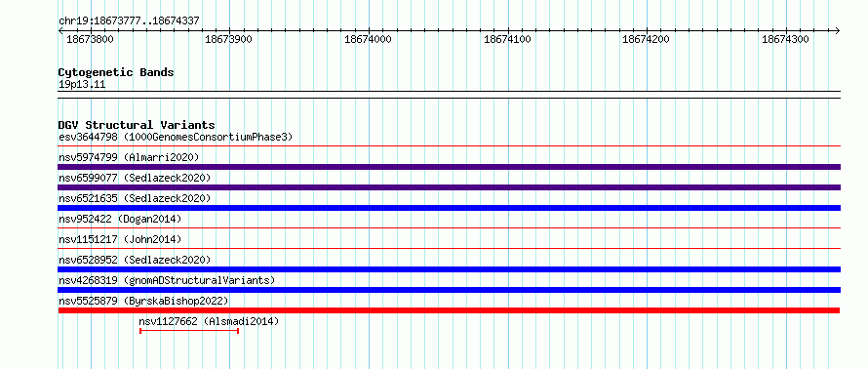Click the blue bar under nsv4268319

[x=449, y=290]
